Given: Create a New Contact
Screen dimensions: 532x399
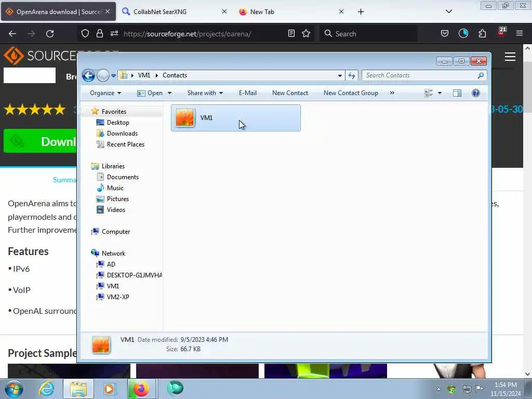Looking at the screenshot, I should 290,93.
